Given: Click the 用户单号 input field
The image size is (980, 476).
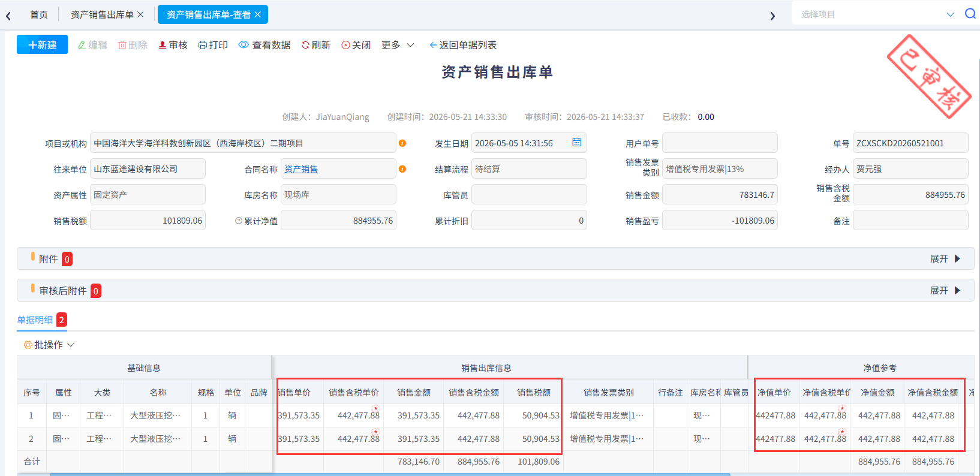Looking at the screenshot, I should pyautogui.click(x=720, y=143).
